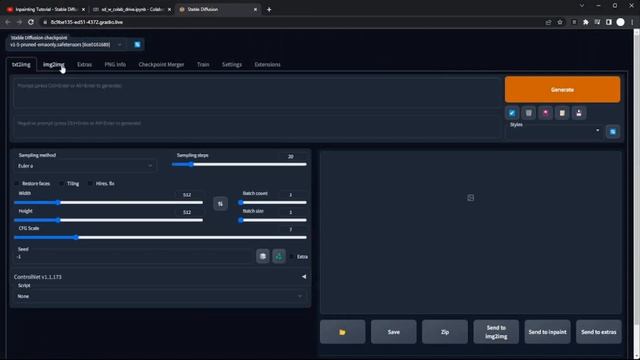Screen dimensions: 640x360
Task: Open the browser profile avatar
Action: point(620,22)
